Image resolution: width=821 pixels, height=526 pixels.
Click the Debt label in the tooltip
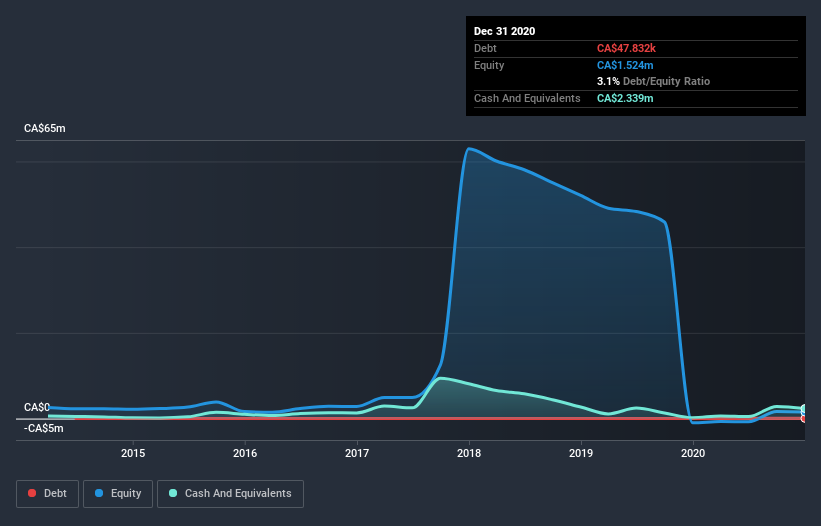coord(485,48)
